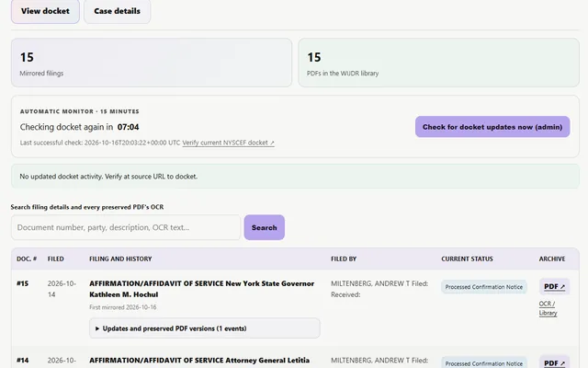Click the FILED BY column header
588x368 pixels.
[344, 259]
